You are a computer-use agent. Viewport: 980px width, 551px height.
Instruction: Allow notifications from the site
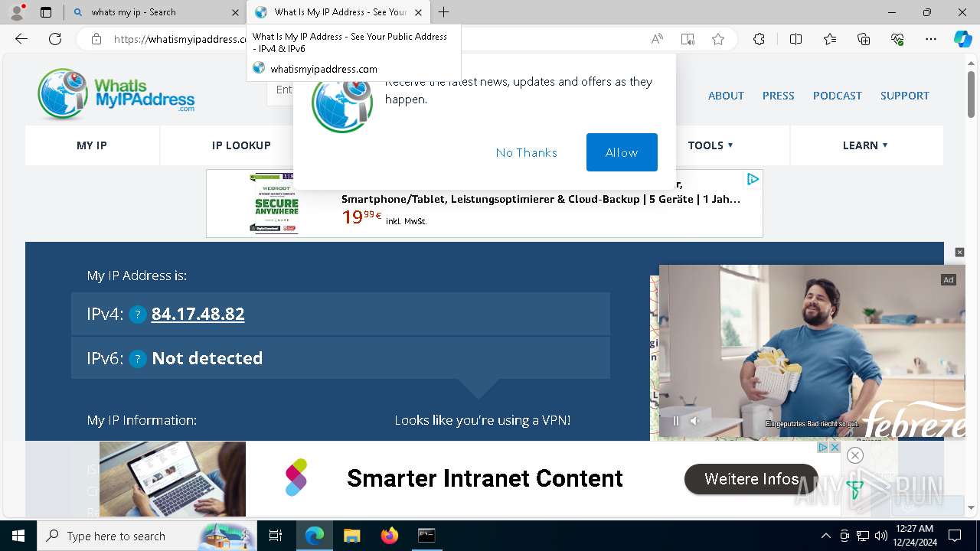(x=622, y=152)
